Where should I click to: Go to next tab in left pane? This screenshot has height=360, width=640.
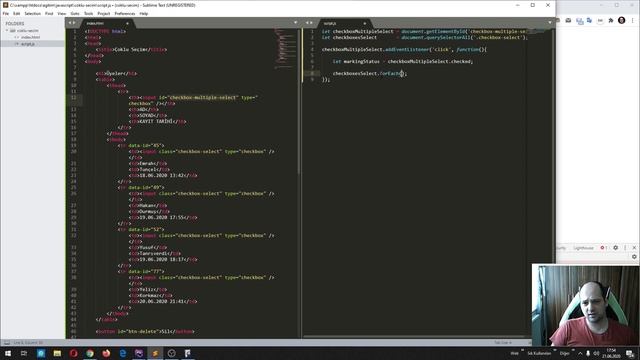point(75,23)
